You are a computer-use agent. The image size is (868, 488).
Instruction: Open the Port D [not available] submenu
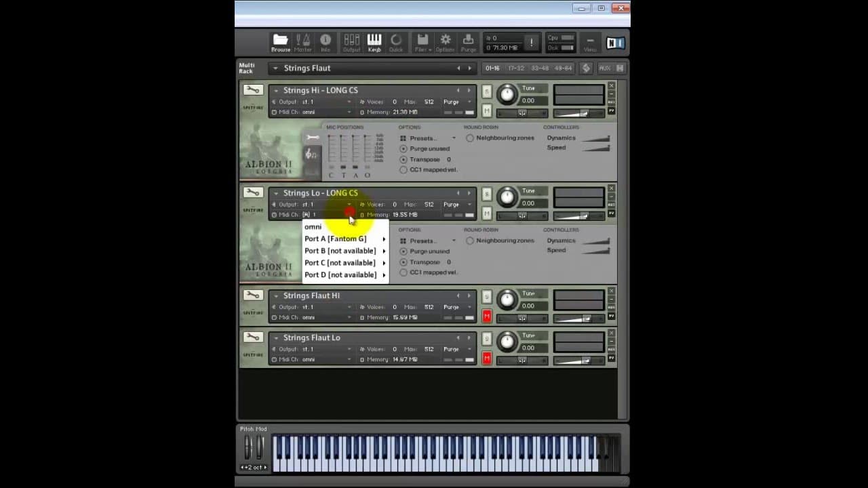pyautogui.click(x=345, y=274)
